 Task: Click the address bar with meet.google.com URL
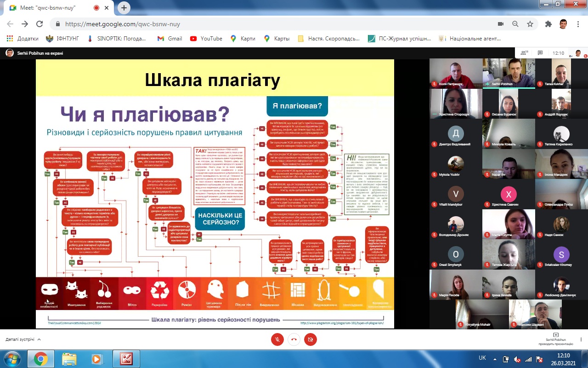tap(276, 24)
